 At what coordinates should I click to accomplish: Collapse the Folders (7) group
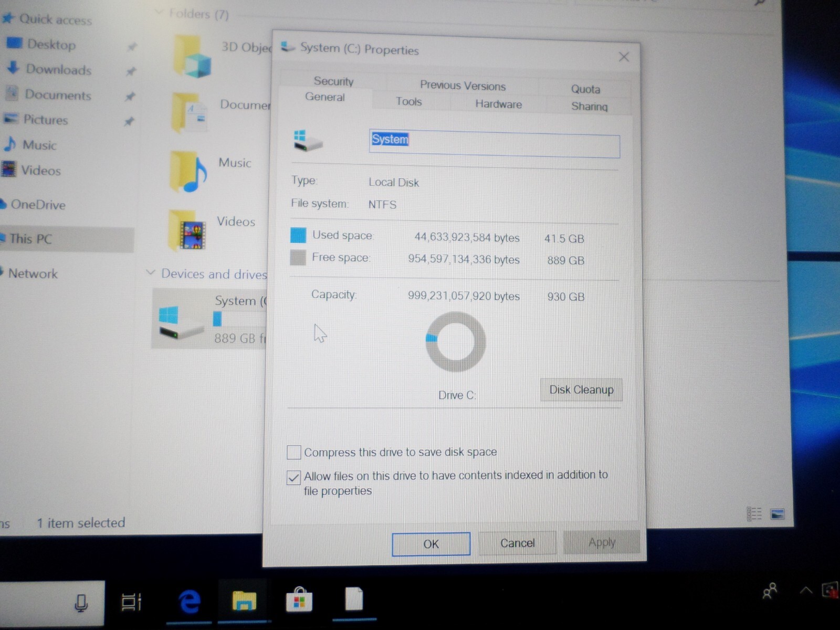click(x=159, y=12)
